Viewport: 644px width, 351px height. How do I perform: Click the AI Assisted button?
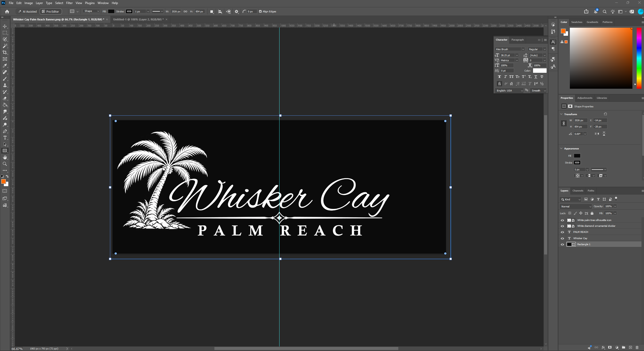click(27, 12)
